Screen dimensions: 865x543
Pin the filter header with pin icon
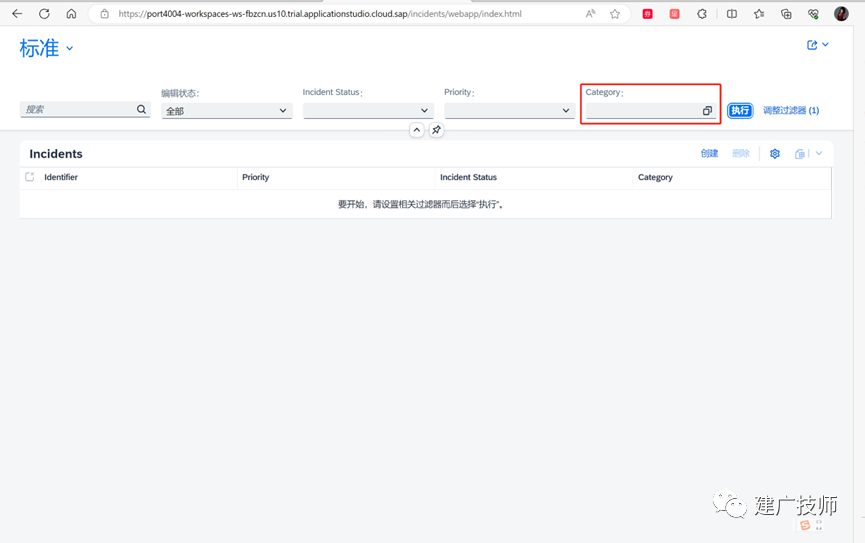tap(436, 130)
